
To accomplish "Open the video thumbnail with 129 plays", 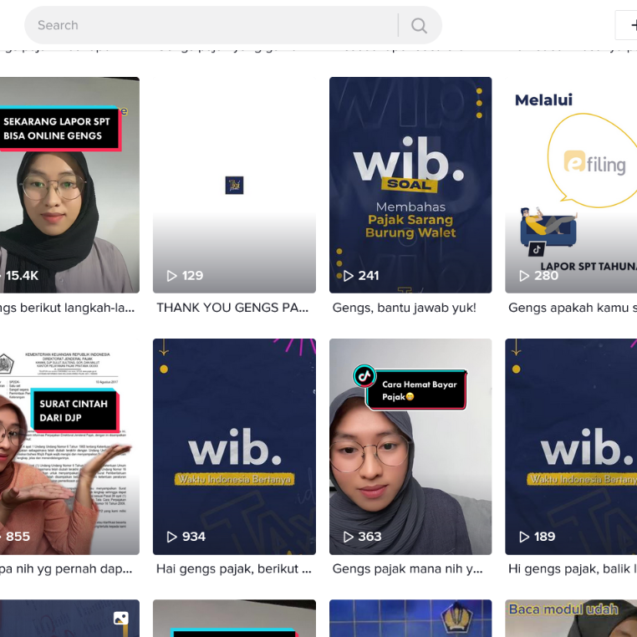I will tap(234, 185).
